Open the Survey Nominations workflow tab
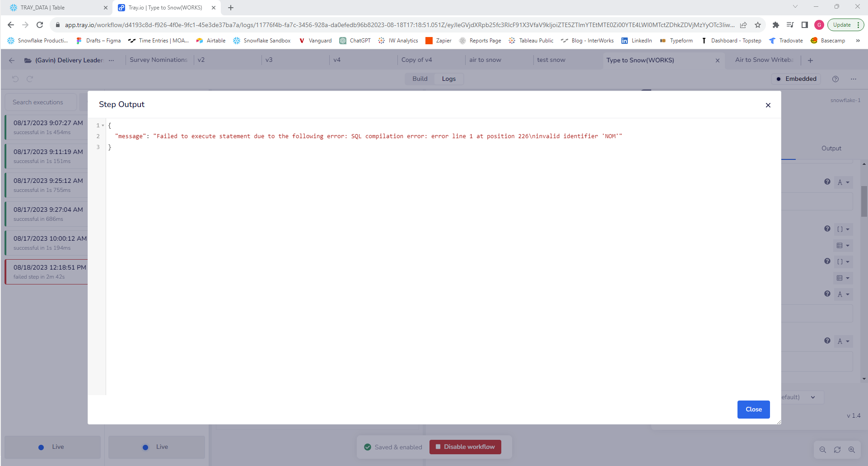 (x=159, y=60)
